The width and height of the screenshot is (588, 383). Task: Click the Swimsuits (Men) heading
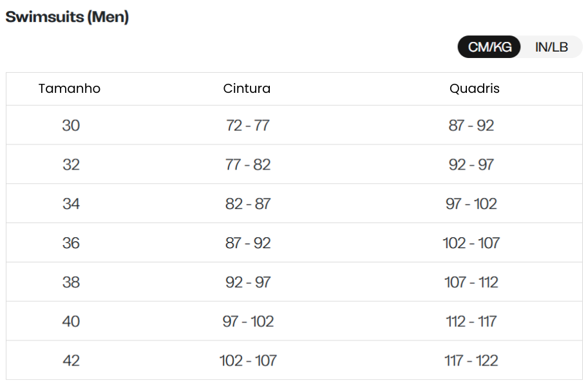coord(67,17)
